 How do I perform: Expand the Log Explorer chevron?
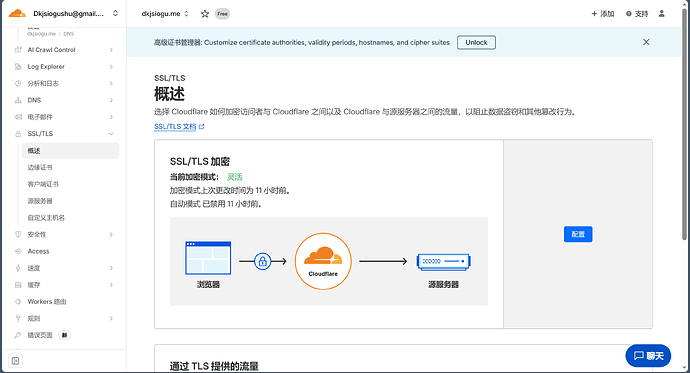(x=111, y=66)
